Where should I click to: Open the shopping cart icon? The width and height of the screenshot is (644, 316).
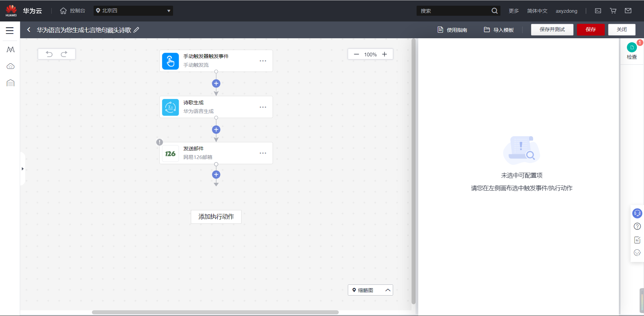click(x=613, y=11)
